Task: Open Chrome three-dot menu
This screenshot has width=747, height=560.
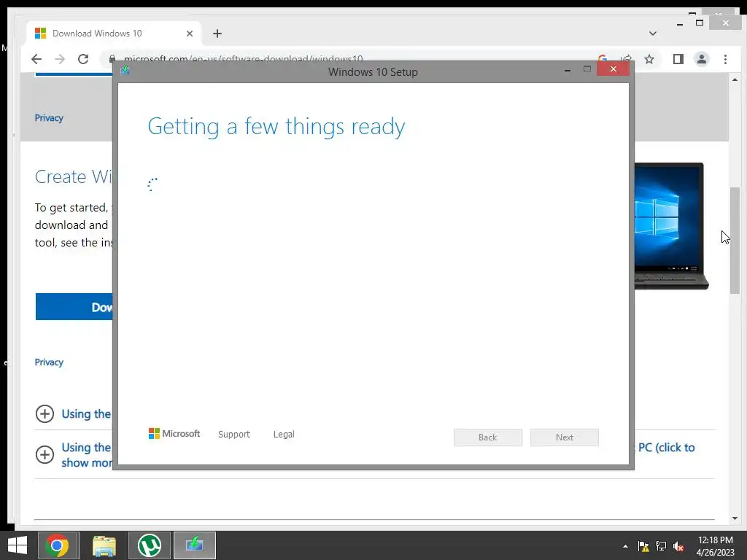Action: [x=725, y=59]
